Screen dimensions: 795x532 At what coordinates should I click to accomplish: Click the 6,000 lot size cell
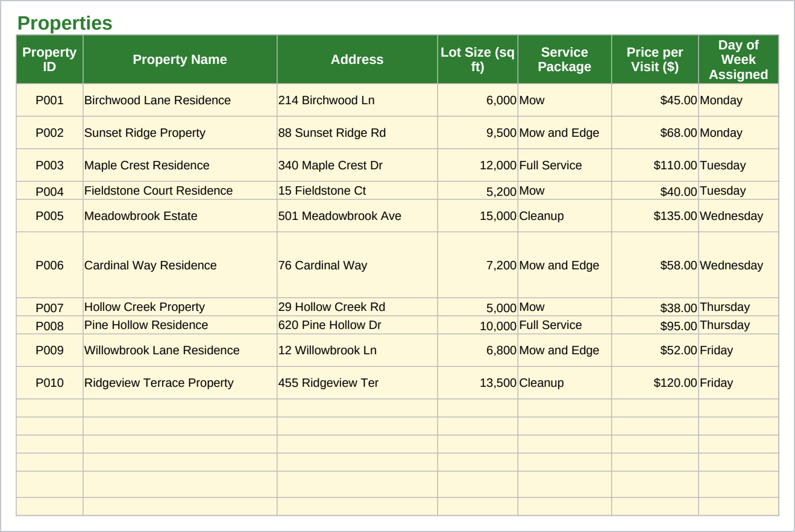477,101
